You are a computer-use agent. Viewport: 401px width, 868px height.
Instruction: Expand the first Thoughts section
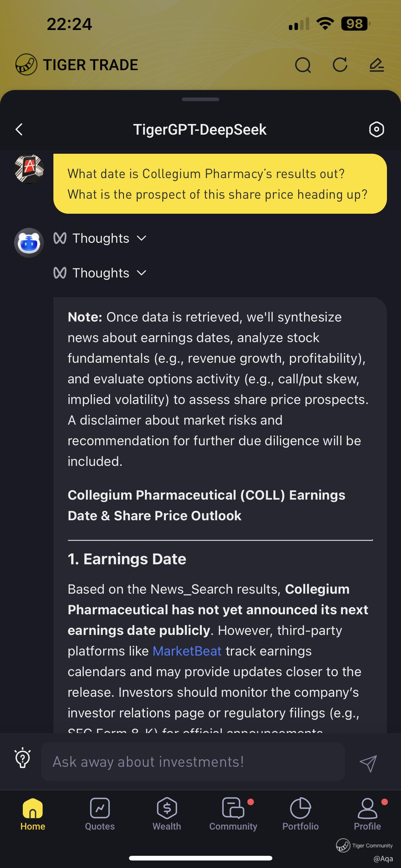(x=100, y=239)
